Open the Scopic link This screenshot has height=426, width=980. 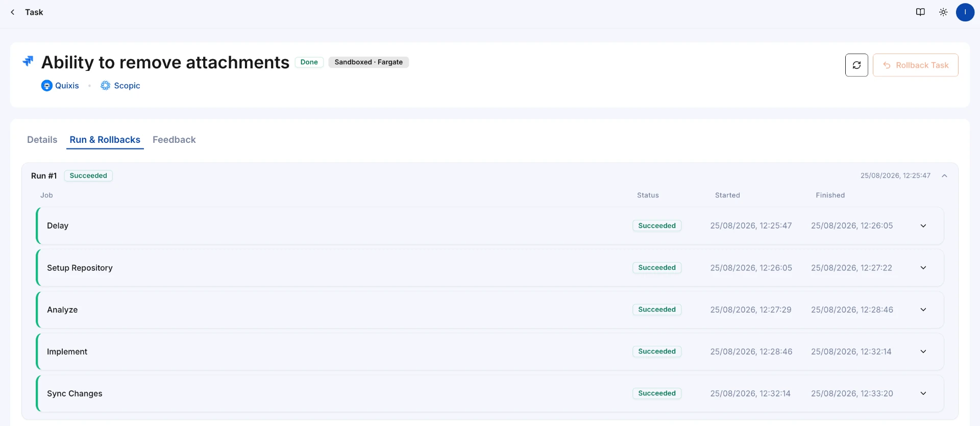tap(127, 86)
